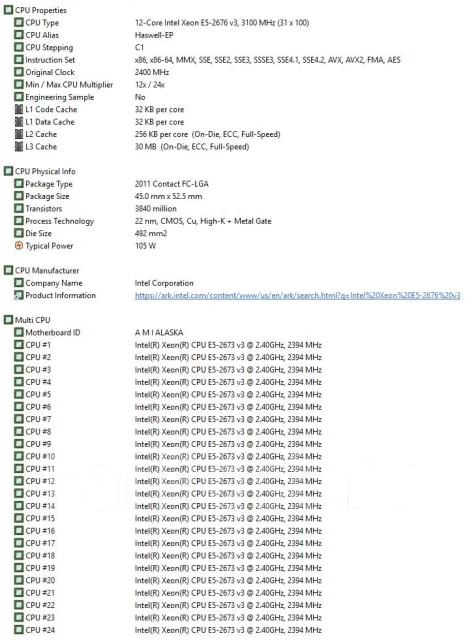Screen dimensions: 465x640
Task: Click the Instruction Set row icon
Action: tap(19, 60)
